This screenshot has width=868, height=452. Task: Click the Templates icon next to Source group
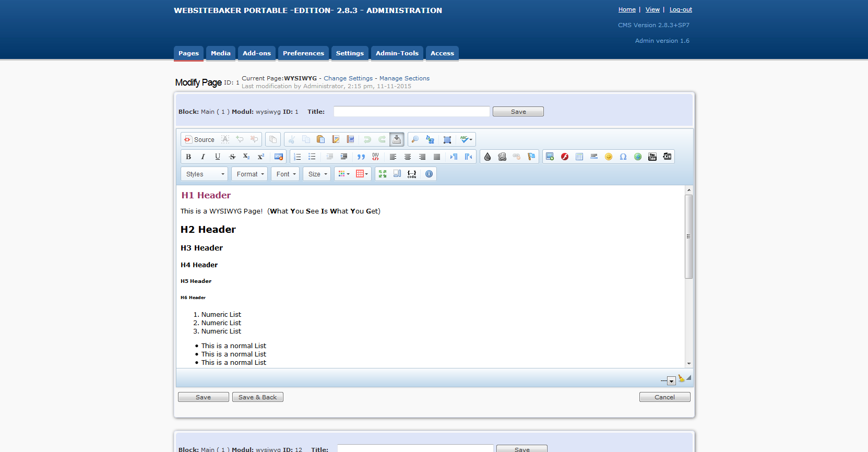point(273,139)
